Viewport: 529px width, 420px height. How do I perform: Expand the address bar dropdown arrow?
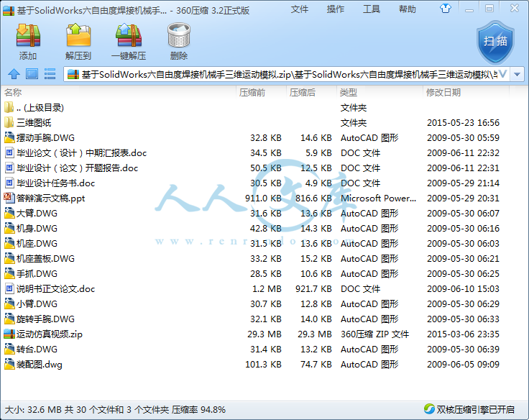point(517,74)
